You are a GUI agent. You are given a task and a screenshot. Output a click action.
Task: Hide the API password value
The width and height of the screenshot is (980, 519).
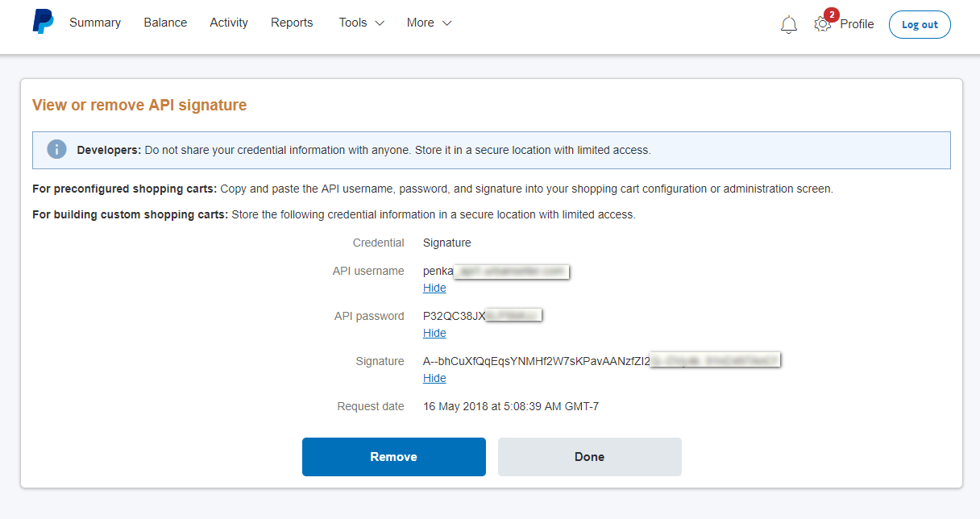tap(434, 333)
